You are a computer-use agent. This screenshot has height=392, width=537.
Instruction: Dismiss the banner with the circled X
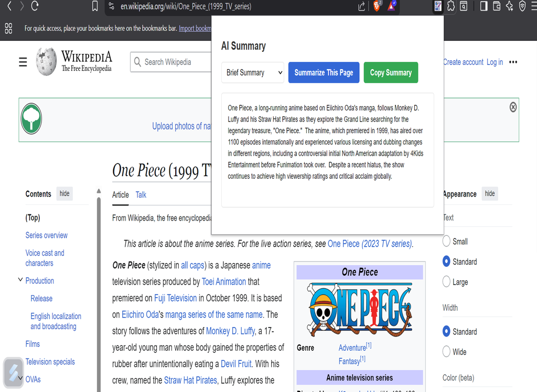pyautogui.click(x=513, y=107)
